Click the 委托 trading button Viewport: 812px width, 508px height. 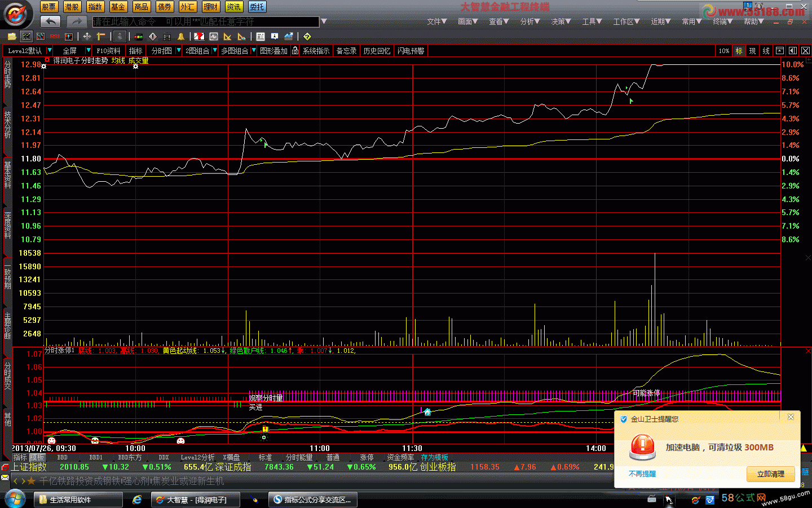pos(257,7)
